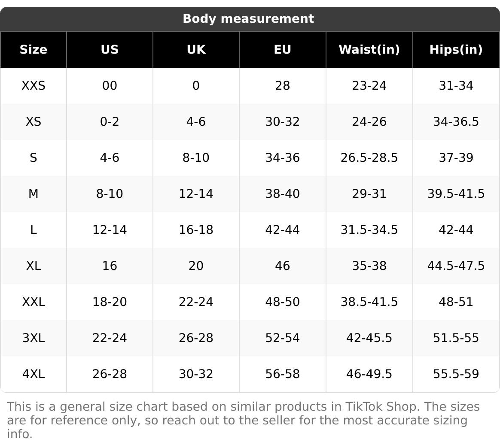Click the M size row label
This screenshot has width=500, height=448.
34,194
